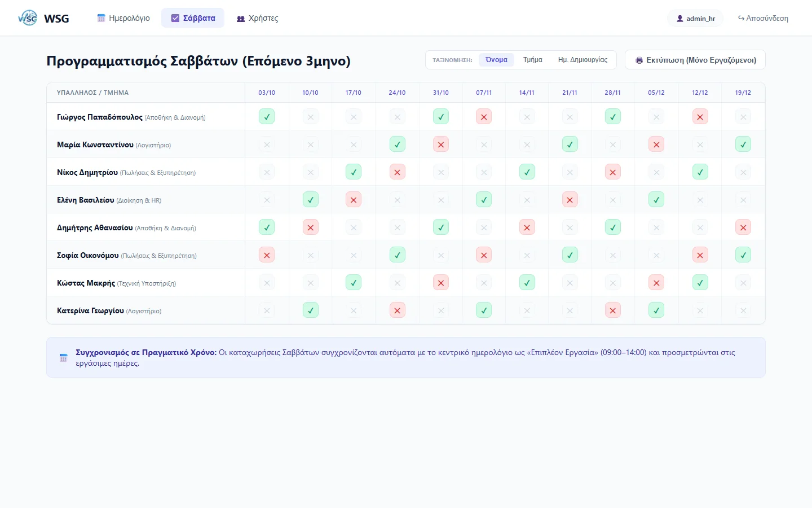The image size is (812, 508).
Task: Sort the schedule by Τμήμα
Action: (x=533, y=60)
